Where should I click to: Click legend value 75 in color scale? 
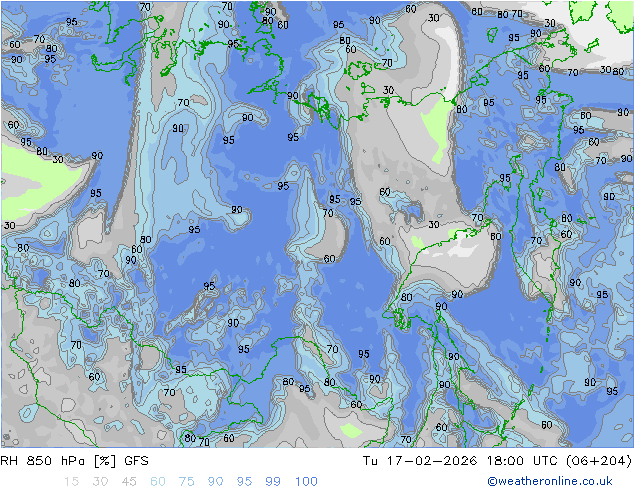pos(187,482)
